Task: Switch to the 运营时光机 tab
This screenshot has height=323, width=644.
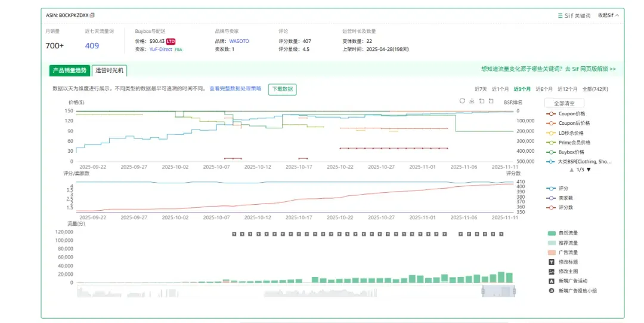Action: coord(109,70)
